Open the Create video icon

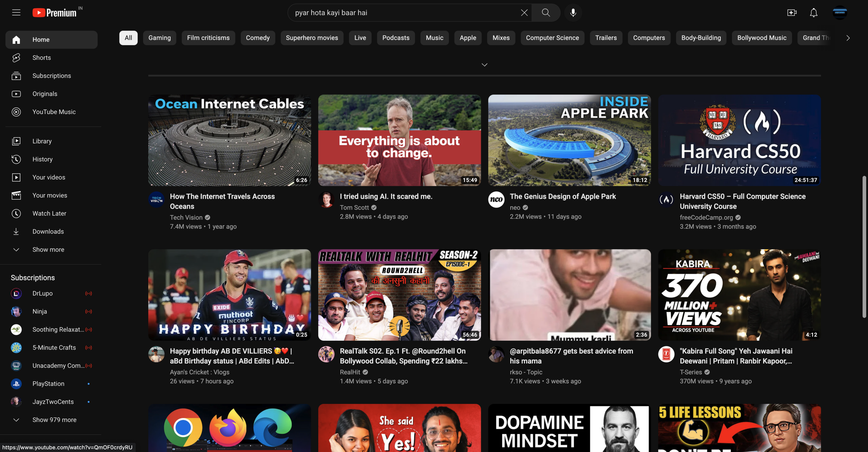tap(792, 13)
